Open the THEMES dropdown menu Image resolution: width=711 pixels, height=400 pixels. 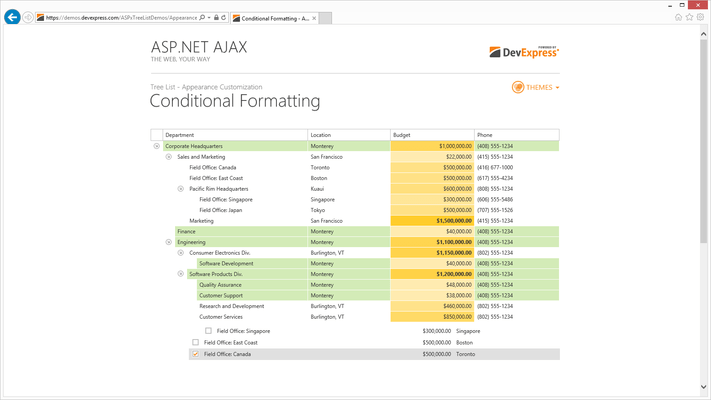[x=542, y=88]
